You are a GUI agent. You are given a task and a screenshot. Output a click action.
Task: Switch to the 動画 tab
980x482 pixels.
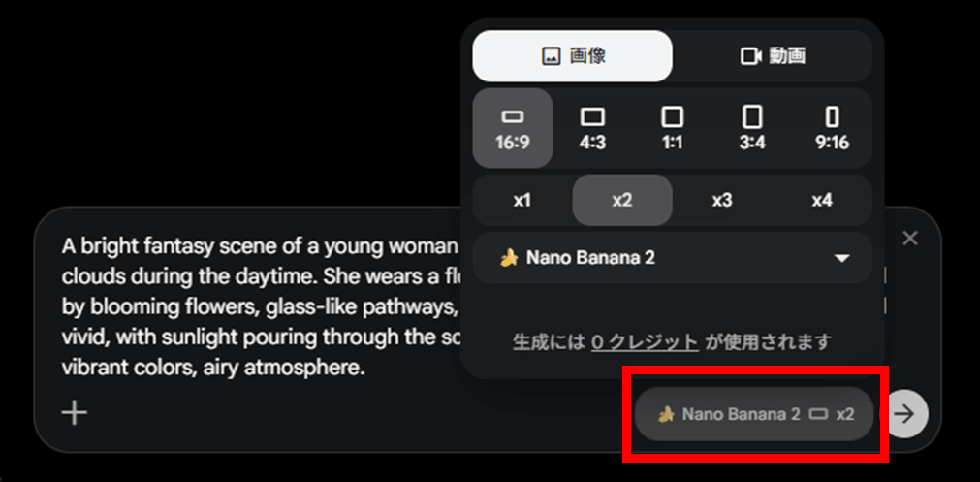773,56
